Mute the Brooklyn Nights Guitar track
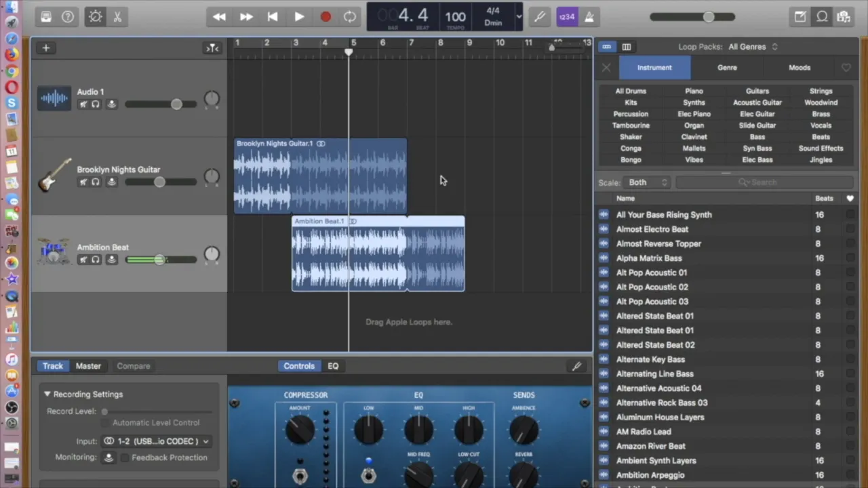The width and height of the screenshot is (868, 488). point(83,182)
